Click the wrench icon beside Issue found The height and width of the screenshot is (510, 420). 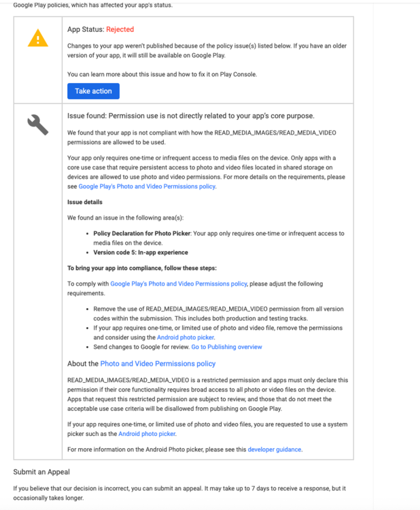pyautogui.click(x=37, y=125)
